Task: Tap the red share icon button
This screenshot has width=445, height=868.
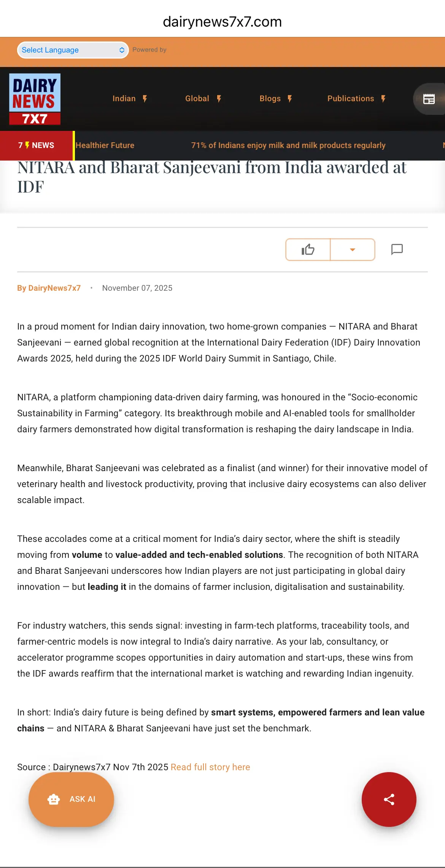Action: click(x=389, y=799)
